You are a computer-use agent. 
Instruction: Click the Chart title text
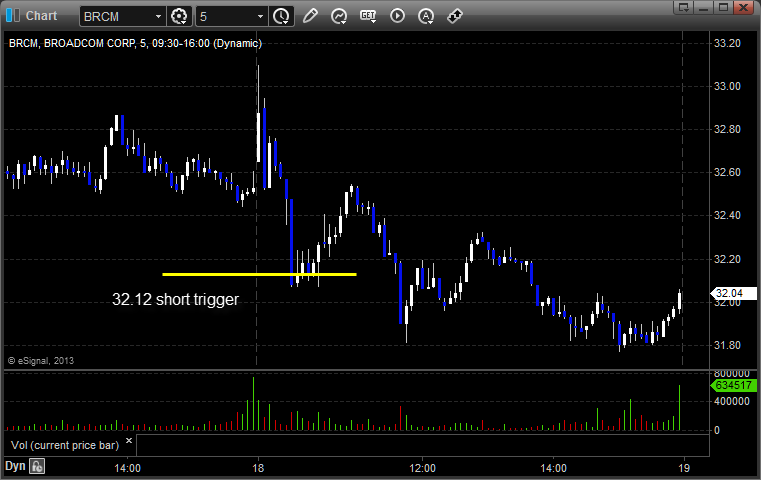(x=41, y=16)
